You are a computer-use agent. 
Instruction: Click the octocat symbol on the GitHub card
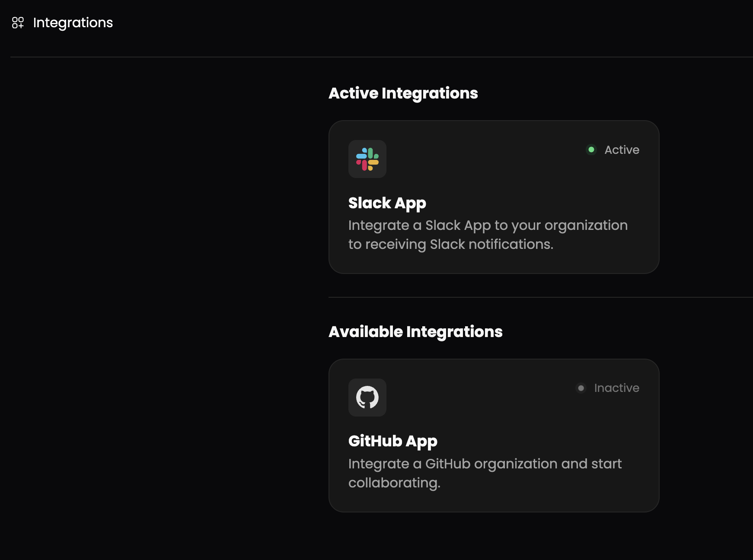[x=367, y=397]
